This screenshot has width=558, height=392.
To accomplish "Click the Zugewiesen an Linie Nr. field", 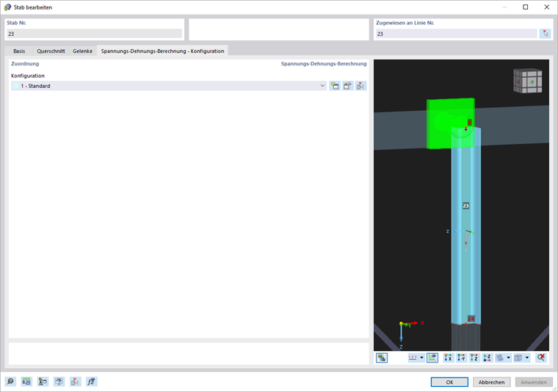I will tap(457, 34).
